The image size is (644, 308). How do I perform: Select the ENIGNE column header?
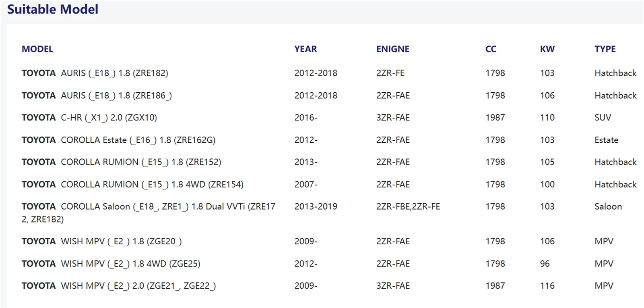393,49
